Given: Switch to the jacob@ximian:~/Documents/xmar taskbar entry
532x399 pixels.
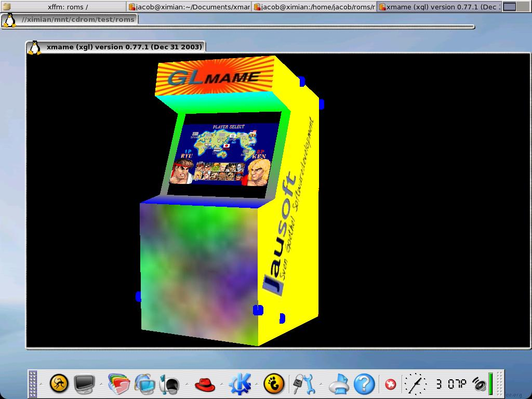Looking at the screenshot, I should click(x=189, y=6).
